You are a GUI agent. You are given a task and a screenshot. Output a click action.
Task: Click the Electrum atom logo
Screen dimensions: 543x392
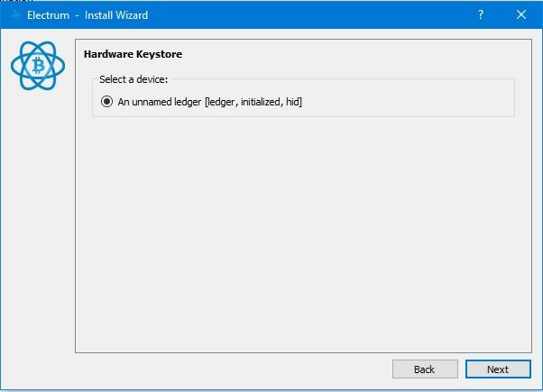point(38,66)
